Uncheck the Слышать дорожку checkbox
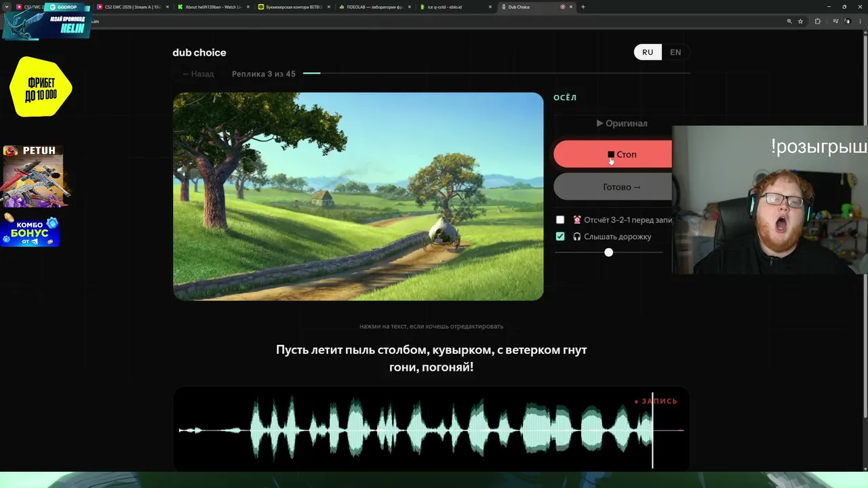 coord(560,237)
